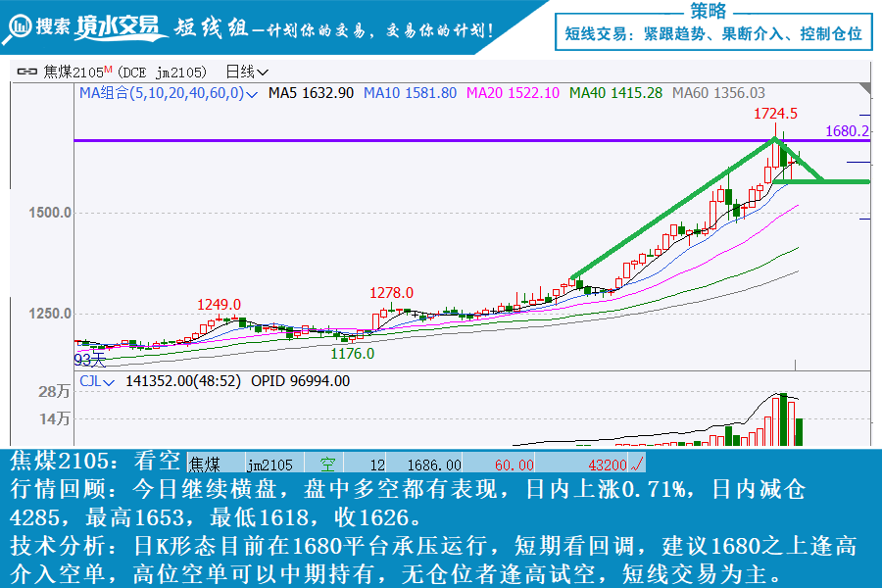The width and height of the screenshot is (882, 588).
Task: Select the MA10 1581.80 indicator label
Action: 410,93
